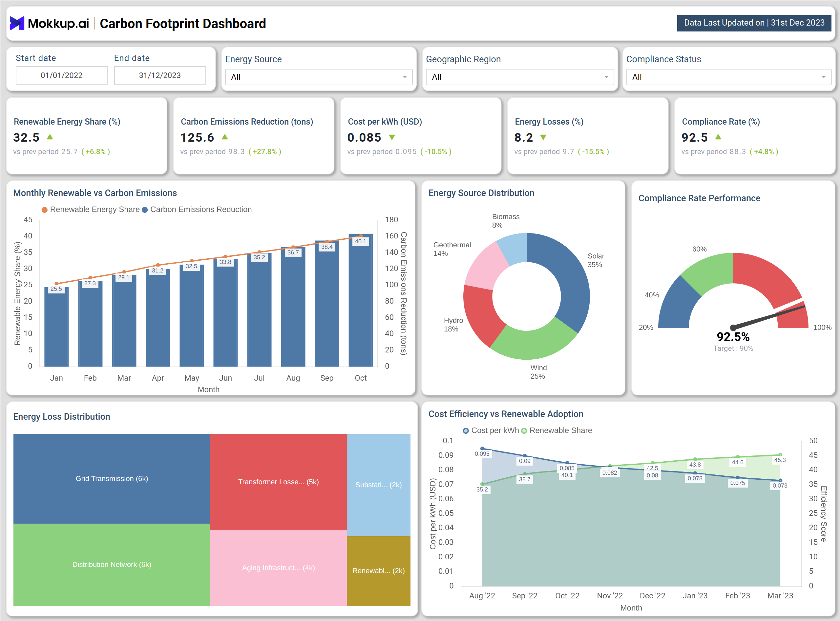This screenshot has height=621, width=840.
Task: Click the 'Compliance Rate (%)' KPI title
Action: click(721, 122)
